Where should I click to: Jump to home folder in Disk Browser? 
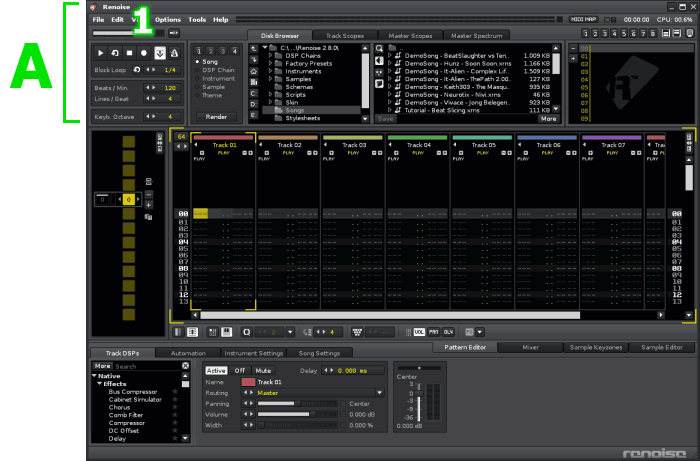(254, 71)
